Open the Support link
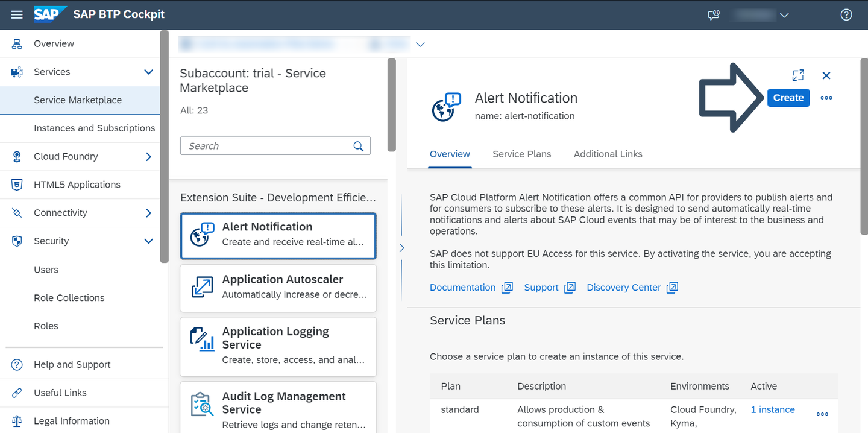Screen dimensions: 868x433 pyautogui.click(x=541, y=288)
